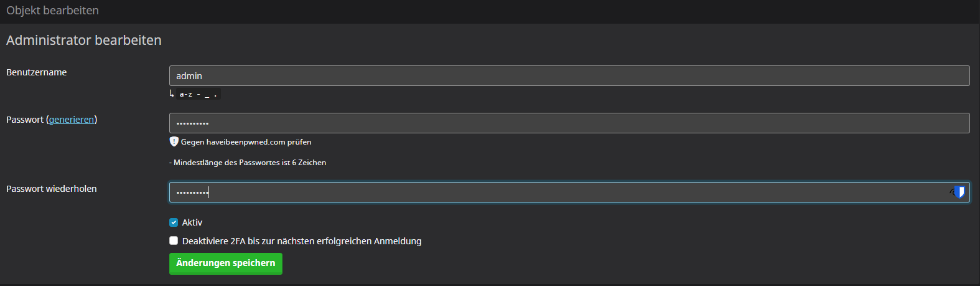Enable the 2FA deactivation checkbox
Image resolution: width=980 pixels, height=286 pixels.
pyautogui.click(x=174, y=241)
